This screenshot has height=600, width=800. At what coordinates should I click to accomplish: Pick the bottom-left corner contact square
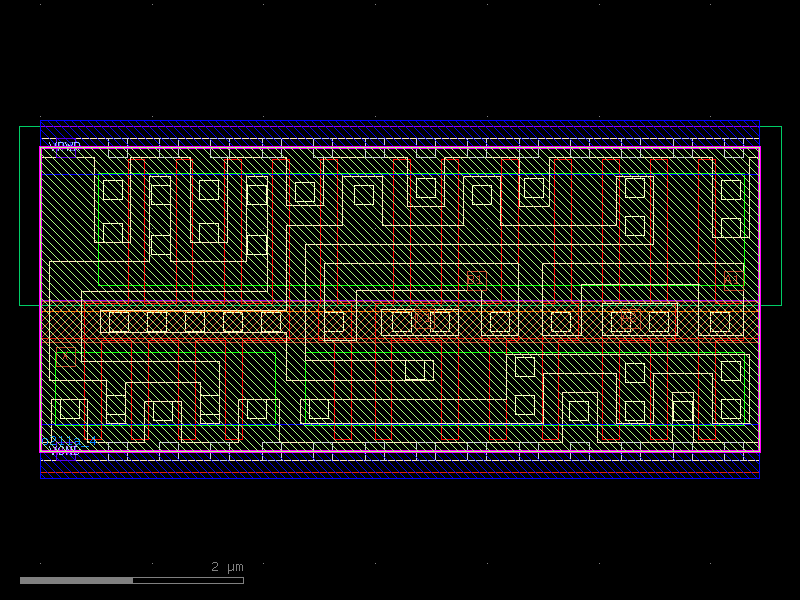[x=70, y=409]
